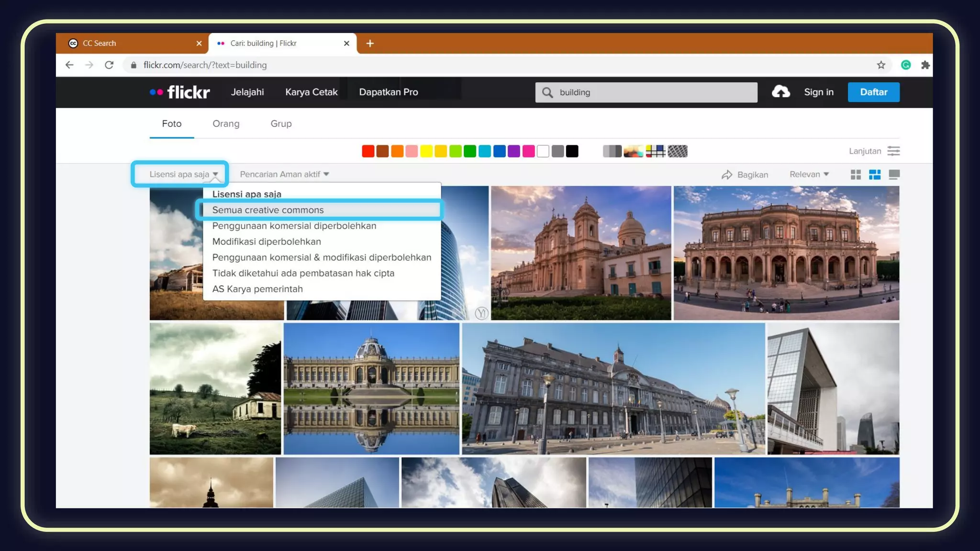Switch to story single-column view

(x=894, y=175)
